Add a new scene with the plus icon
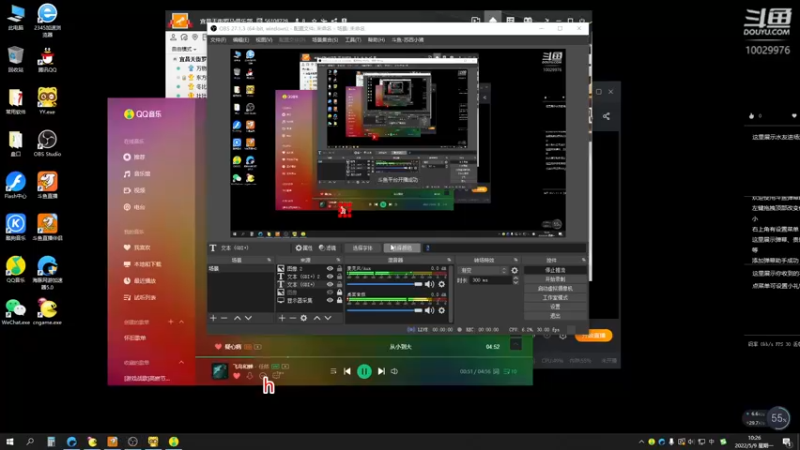 tap(213, 318)
